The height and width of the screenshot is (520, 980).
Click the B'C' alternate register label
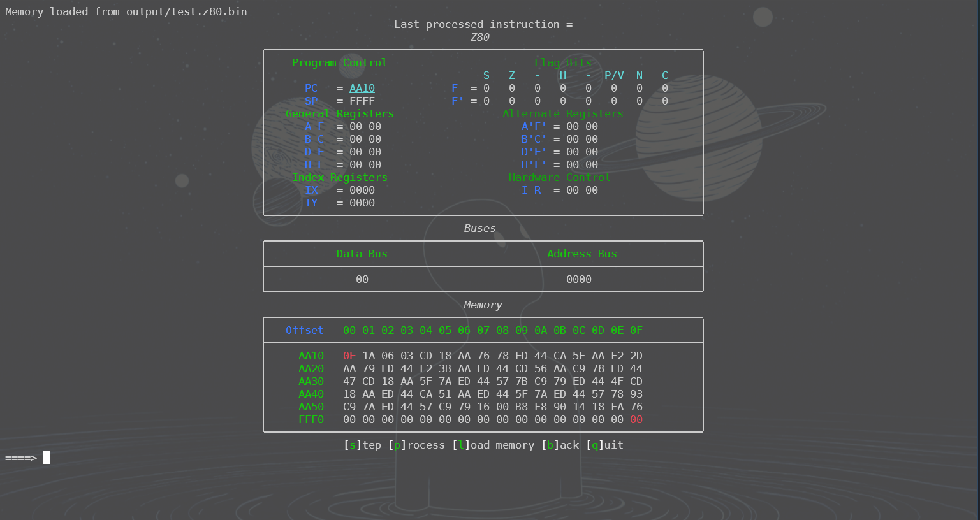(x=534, y=139)
